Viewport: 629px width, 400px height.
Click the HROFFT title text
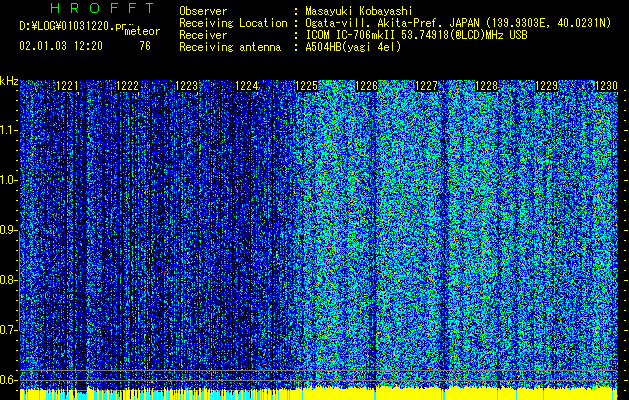pos(103,8)
